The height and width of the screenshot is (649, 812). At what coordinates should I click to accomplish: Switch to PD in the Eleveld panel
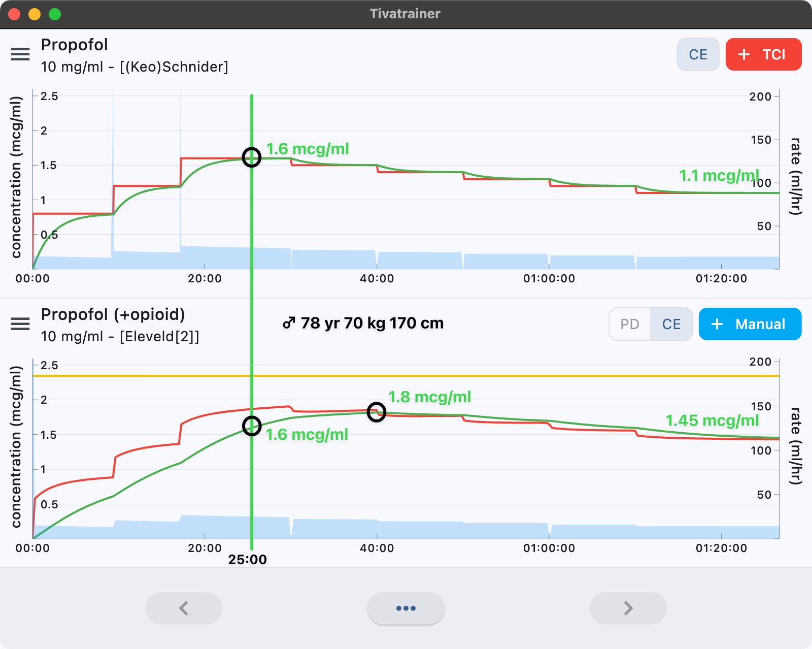click(630, 324)
